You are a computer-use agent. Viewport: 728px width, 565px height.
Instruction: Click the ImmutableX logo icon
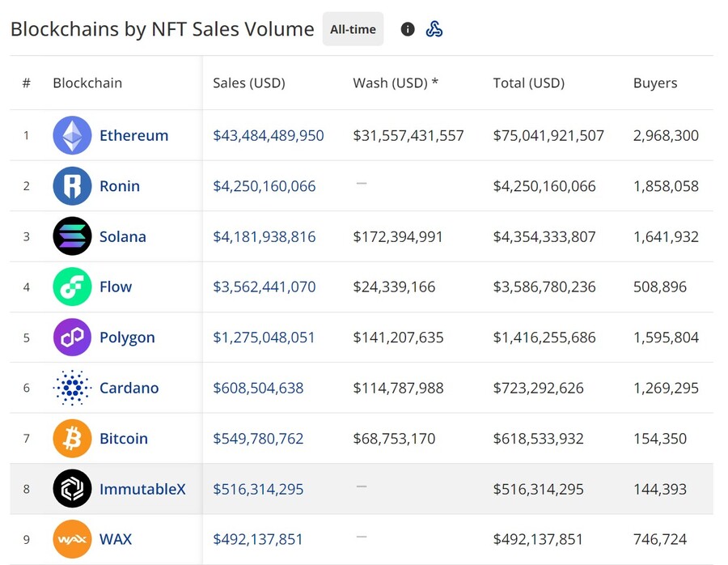[x=72, y=488]
